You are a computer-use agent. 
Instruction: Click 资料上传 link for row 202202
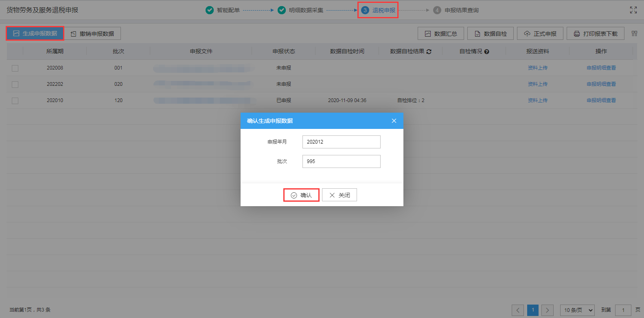coord(538,84)
